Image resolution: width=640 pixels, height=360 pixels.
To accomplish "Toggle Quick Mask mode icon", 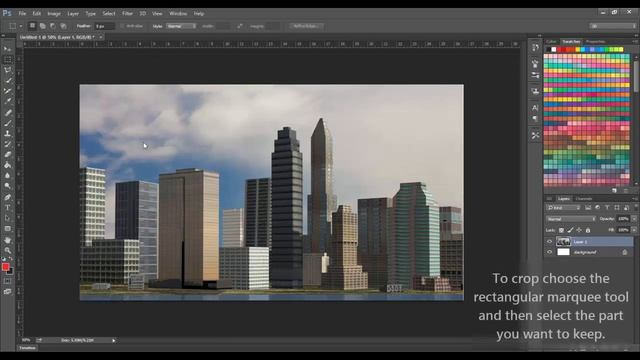I will pos(7,281).
